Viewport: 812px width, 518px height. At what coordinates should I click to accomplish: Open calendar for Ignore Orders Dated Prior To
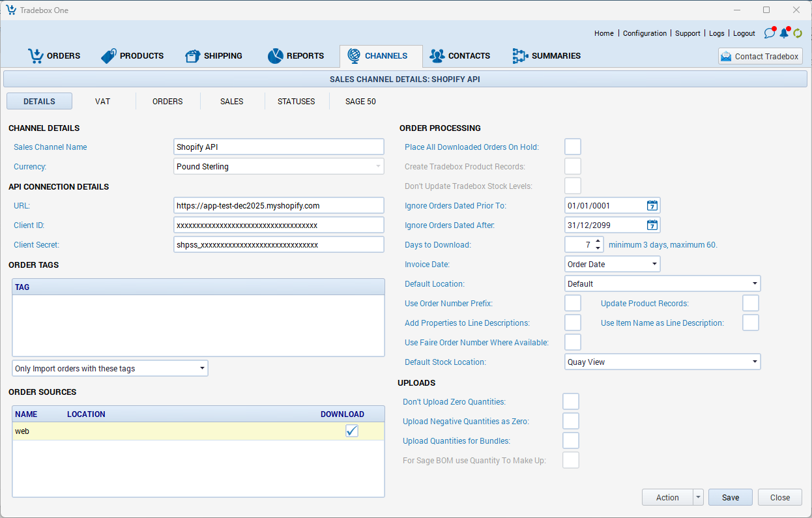tap(652, 206)
